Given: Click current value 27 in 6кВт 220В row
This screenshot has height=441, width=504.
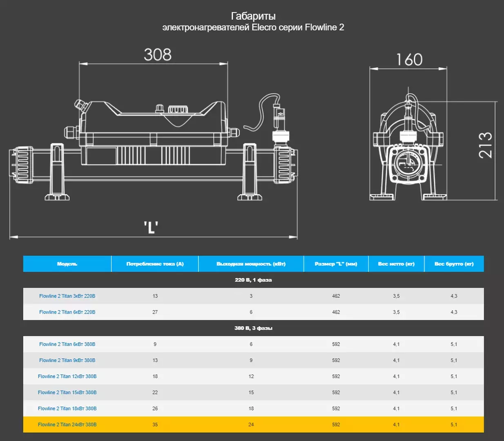Looking at the screenshot, I should click(155, 312).
